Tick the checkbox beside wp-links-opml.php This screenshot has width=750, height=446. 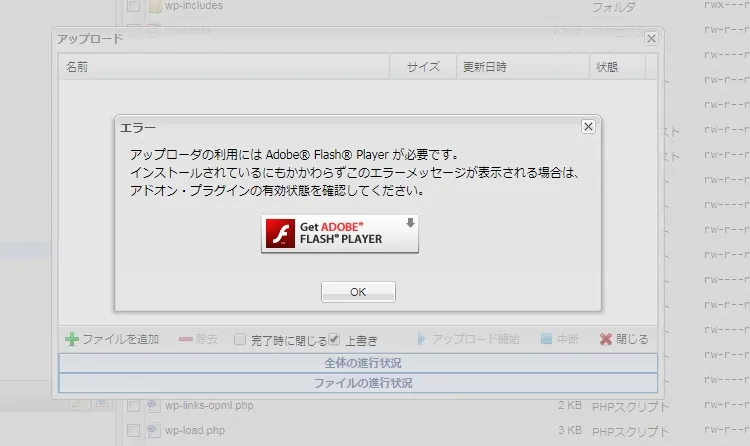tap(133, 406)
